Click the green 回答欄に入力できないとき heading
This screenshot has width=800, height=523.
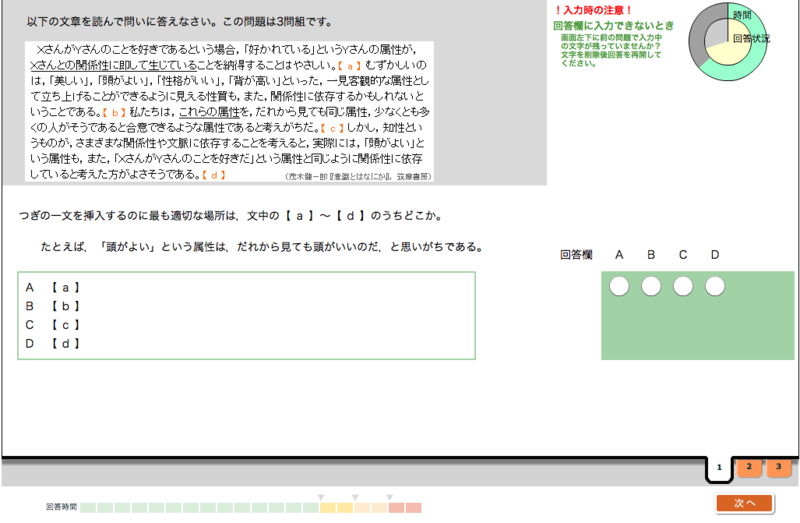click(x=613, y=25)
